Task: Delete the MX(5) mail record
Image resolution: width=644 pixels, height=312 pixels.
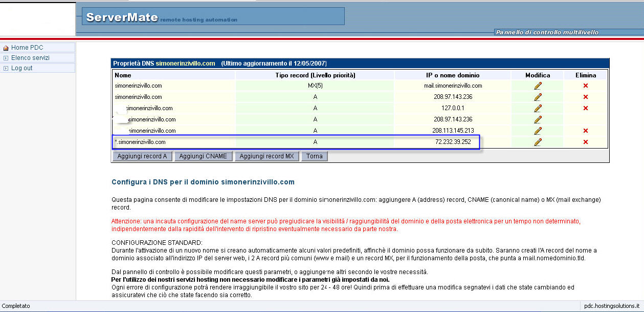Action: tap(586, 86)
